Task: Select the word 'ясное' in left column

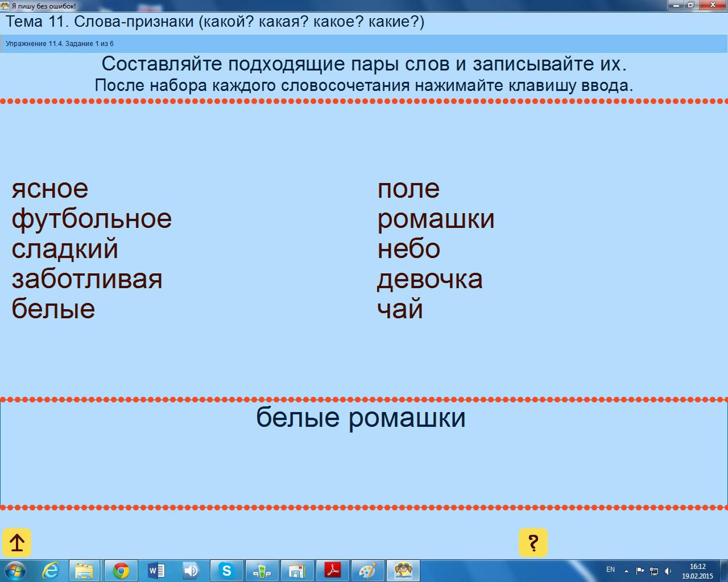Action: coord(50,189)
